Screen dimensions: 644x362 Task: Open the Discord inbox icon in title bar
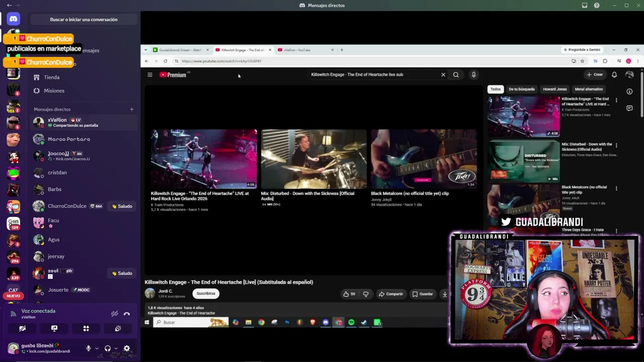click(x=585, y=6)
